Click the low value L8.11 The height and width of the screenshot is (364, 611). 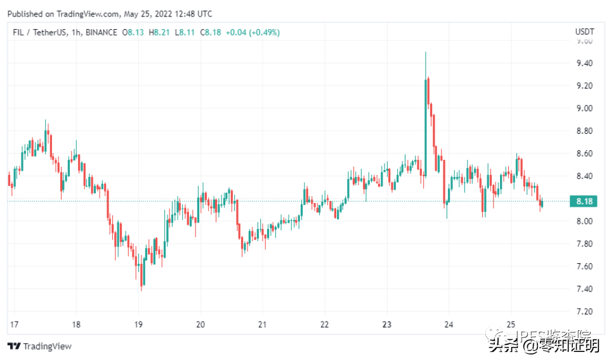tap(185, 32)
